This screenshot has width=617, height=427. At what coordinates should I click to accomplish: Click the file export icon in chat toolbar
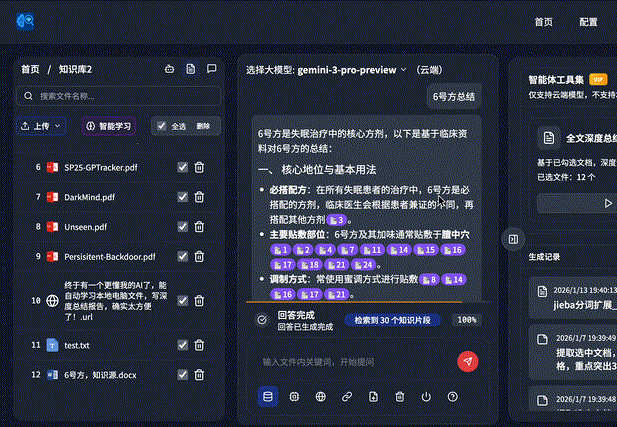(373, 397)
